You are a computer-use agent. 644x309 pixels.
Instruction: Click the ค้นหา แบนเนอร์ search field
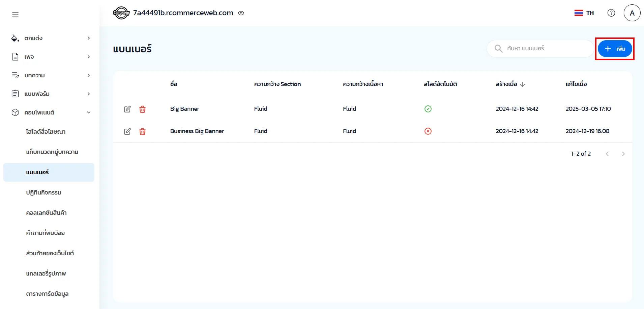click(x=540, y=49)
